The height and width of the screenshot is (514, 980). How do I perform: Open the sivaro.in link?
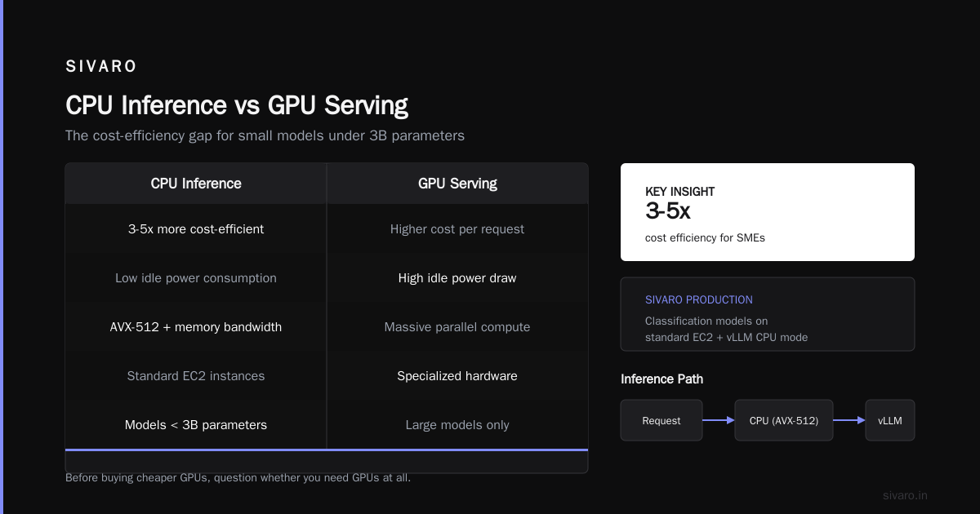[905, 495]
